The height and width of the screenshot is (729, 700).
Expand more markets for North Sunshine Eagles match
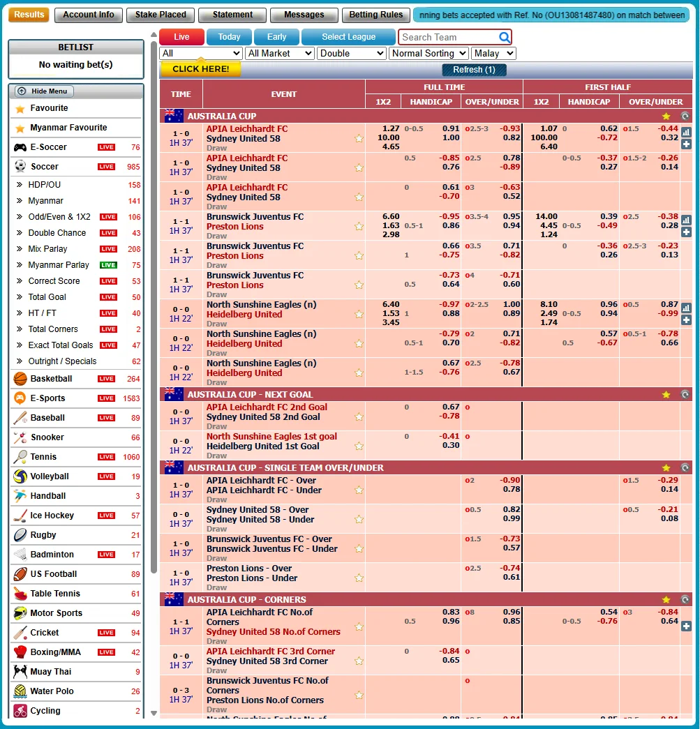686,320
